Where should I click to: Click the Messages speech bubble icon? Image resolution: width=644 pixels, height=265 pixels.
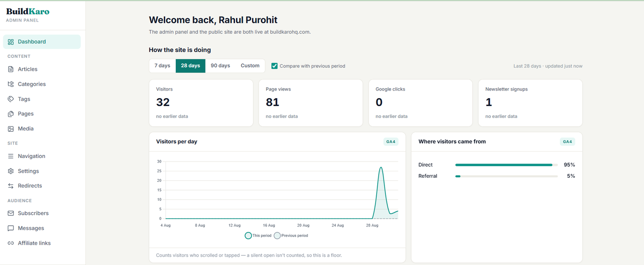click(11, 228)
